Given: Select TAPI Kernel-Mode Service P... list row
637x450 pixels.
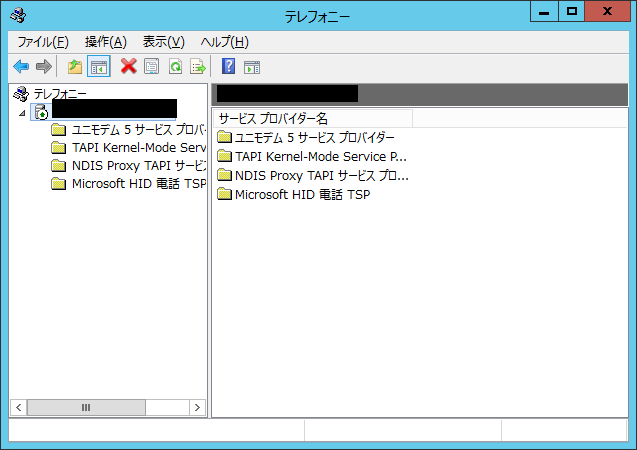Looking at the screenshot, I should (x=312, y=157).
